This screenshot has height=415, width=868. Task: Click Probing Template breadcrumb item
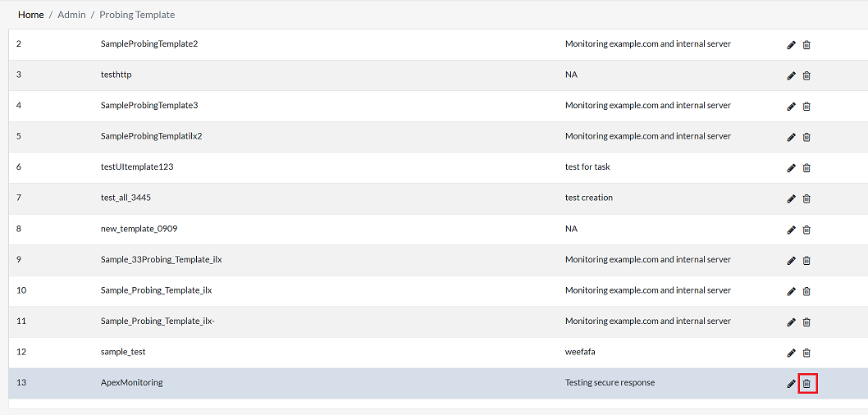[137, 15]
